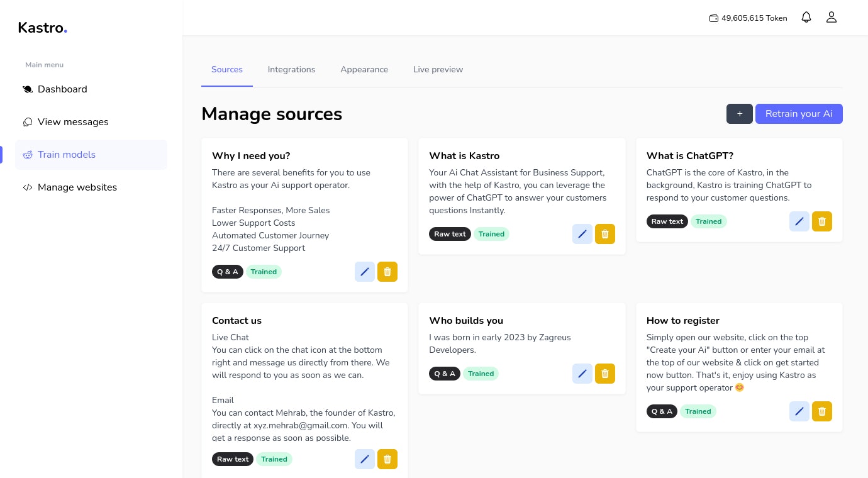Click the "Live Chat" line in Contact us
The image size is (868, 478).
tap(230, 337)
